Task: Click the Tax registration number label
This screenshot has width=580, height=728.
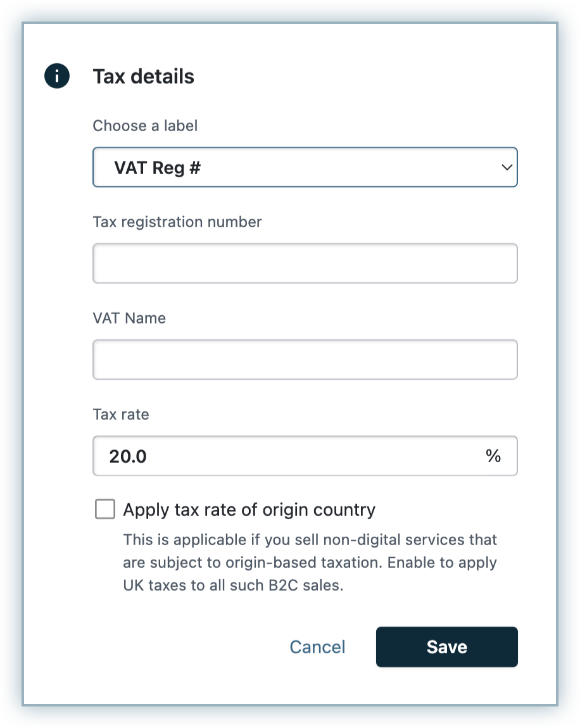Action: point(177,222)
